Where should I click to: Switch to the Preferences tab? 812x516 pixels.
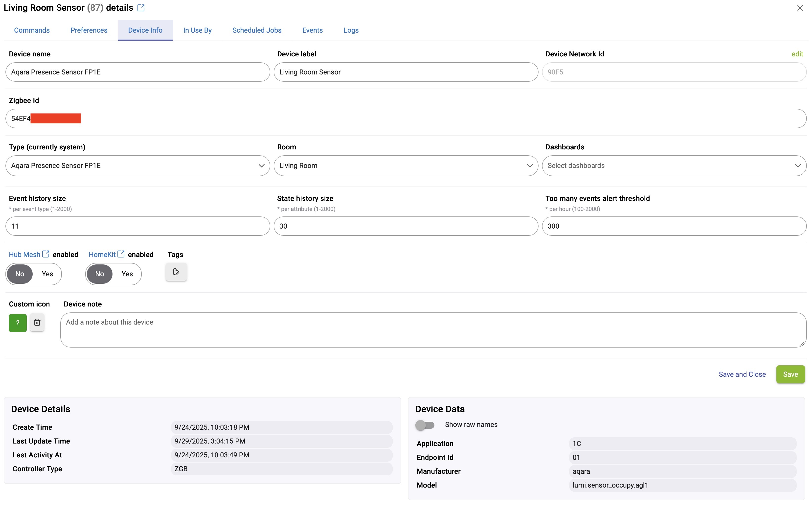89,30
